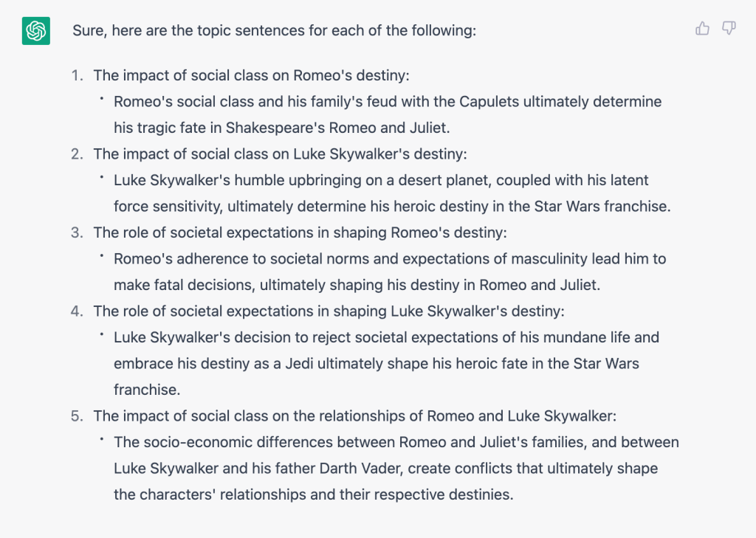Click the line starting 'make fatal decisions'
This screenshot has height=538, width=756.
point(357,285)
